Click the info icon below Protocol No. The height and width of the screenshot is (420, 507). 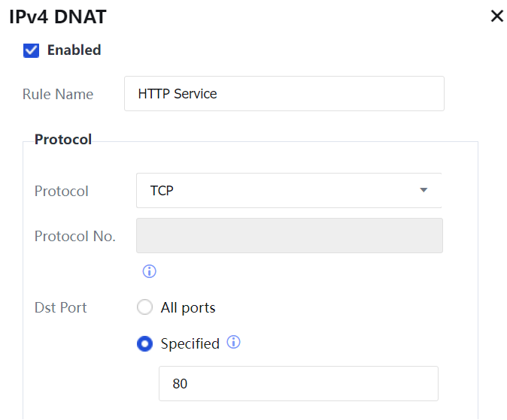[x=149, y=271]
